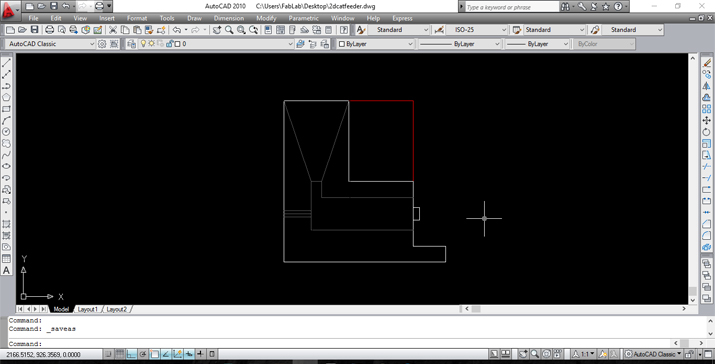719x364 pixels.
Task: Click the status bar AutoCAD Classic switcher
Action: (653, 354)
